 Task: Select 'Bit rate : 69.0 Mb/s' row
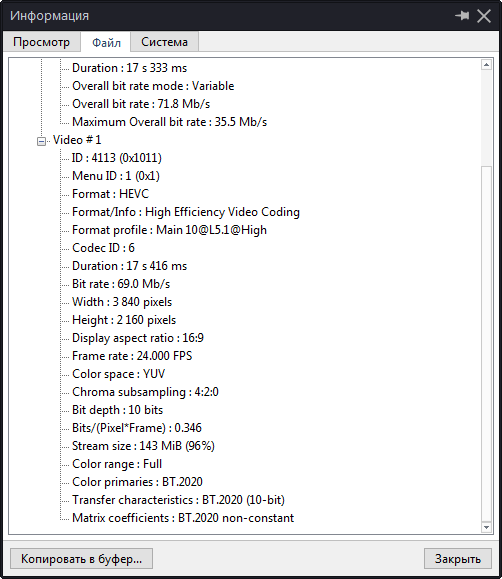click(x=121, y=284)
